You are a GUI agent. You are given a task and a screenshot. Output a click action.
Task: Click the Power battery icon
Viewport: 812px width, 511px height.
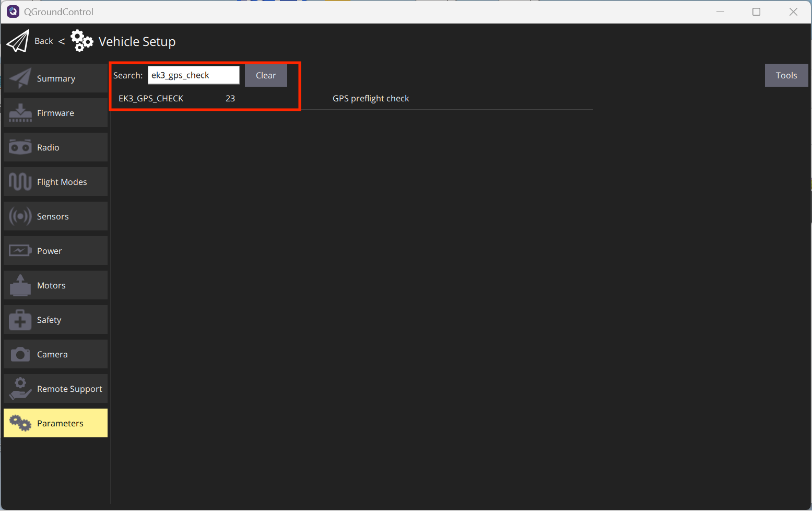(x=20, y=251)
